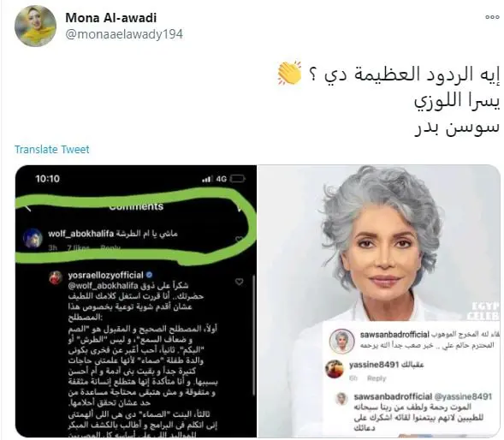504x440 pixels.
Task: Click the blue verified badge beside yosraellozyofficial
Action: click(150, 275)
